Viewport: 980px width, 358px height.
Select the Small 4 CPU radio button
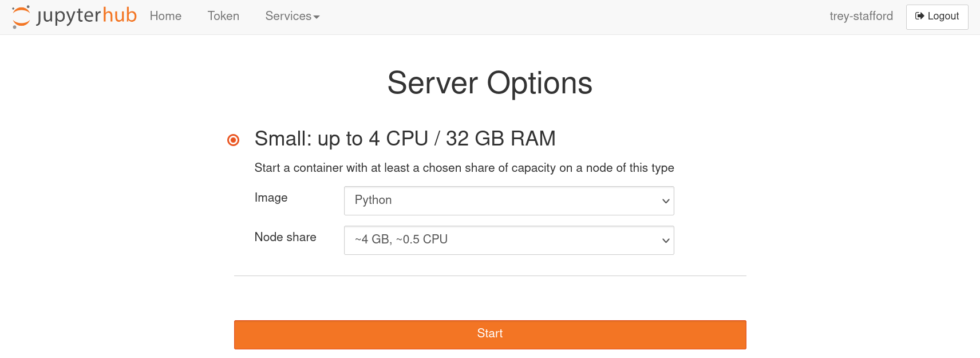click(234, 140)
